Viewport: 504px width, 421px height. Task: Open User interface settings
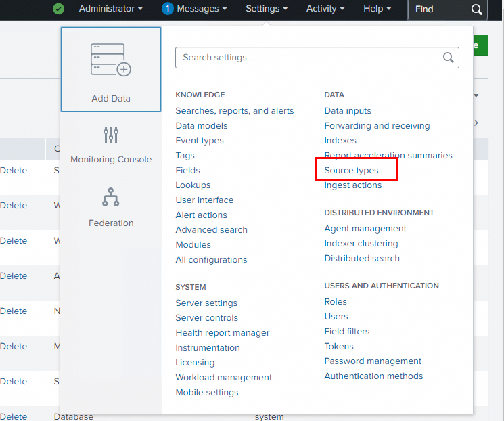point(204,200)
